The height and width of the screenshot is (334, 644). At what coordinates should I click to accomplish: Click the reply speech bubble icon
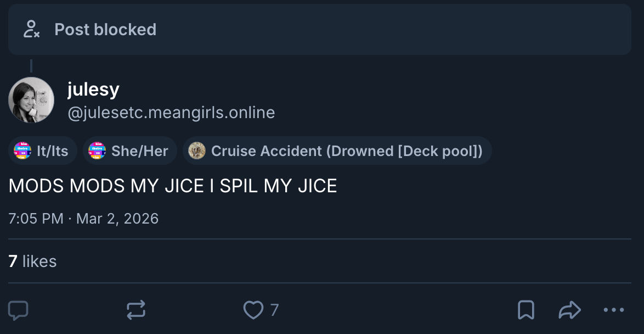[x=19, y=310]
